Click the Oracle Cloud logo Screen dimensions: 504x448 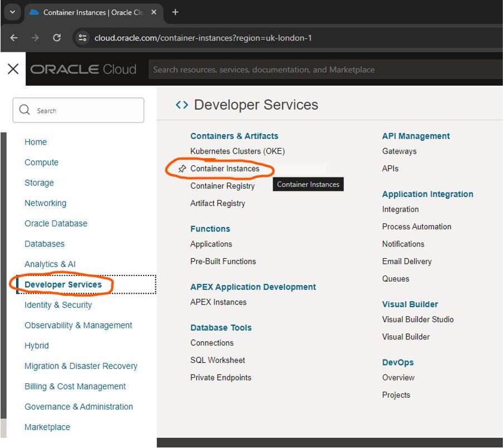83,69
